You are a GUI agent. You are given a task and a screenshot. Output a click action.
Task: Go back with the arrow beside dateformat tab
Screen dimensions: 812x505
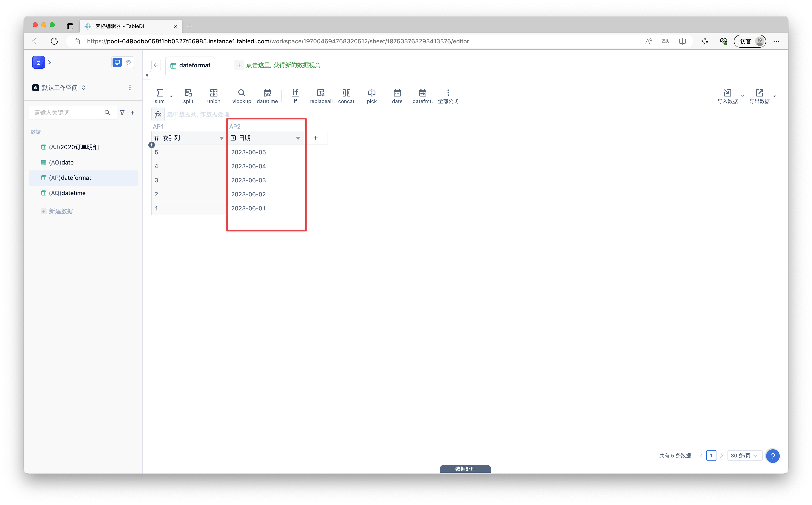(156, 65)
